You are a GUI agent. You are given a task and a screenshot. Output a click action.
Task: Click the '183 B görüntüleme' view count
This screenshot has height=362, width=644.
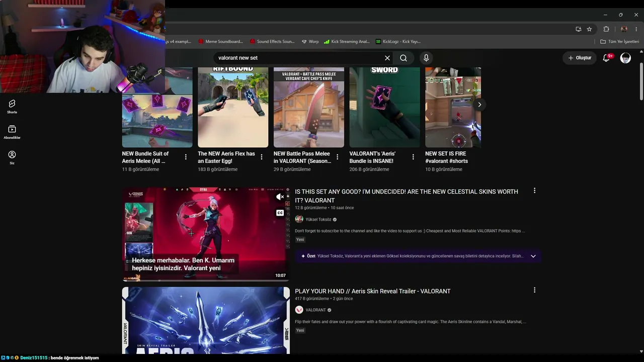tap(217, 169)
